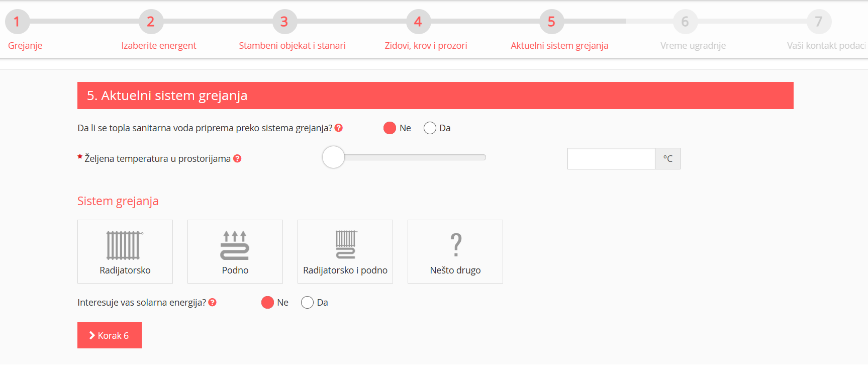
Task: Click the Korak 6 button
Action: coord(110,335)
